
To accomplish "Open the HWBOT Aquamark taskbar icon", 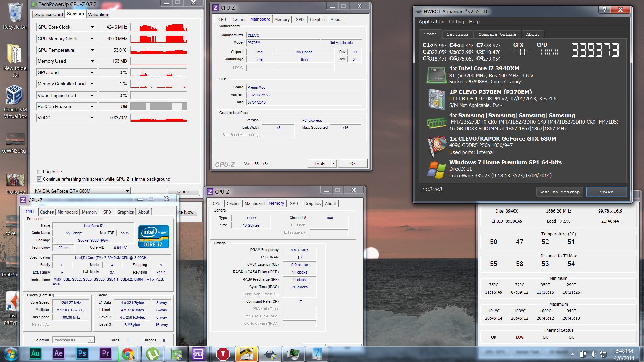I will (x=270, y=354).
